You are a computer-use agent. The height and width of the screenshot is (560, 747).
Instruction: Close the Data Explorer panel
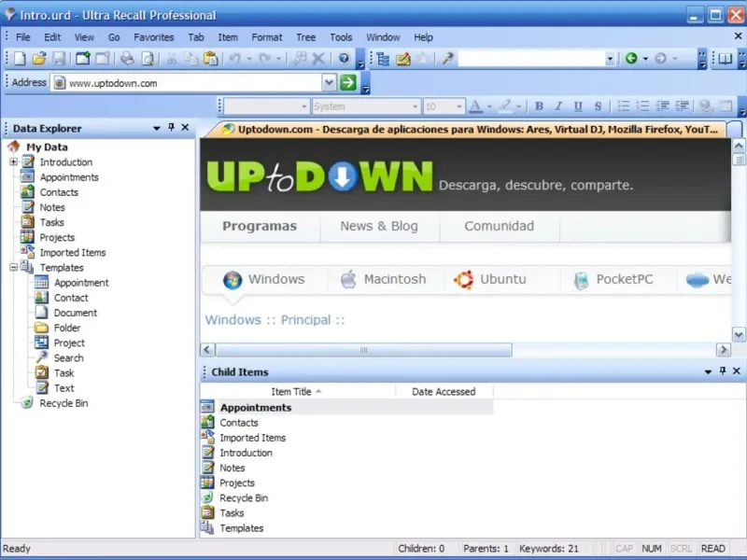pos(185,127)
